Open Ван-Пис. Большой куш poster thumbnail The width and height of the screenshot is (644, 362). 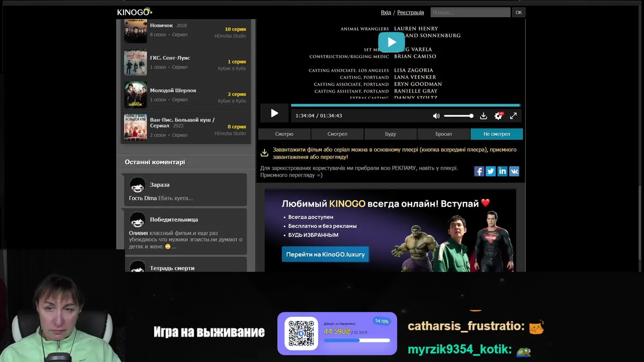pos(135,127)
